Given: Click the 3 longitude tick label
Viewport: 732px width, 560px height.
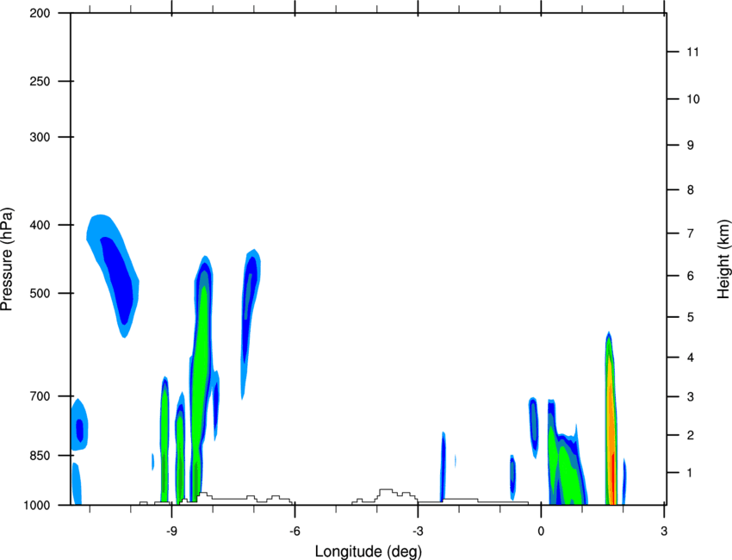Looking at the screenshot, I should [664, 531].
